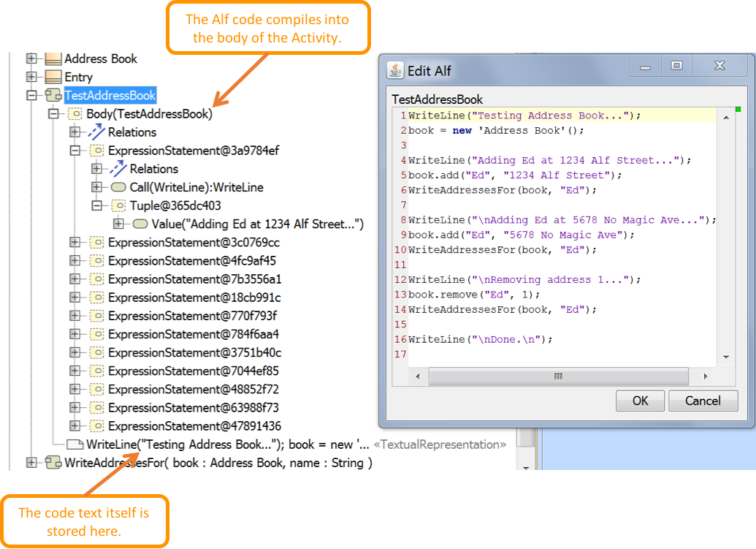Viewport: 756px width, 549px height.
Task: Click the green status marker in editor corner
Action: click(738, 110)
